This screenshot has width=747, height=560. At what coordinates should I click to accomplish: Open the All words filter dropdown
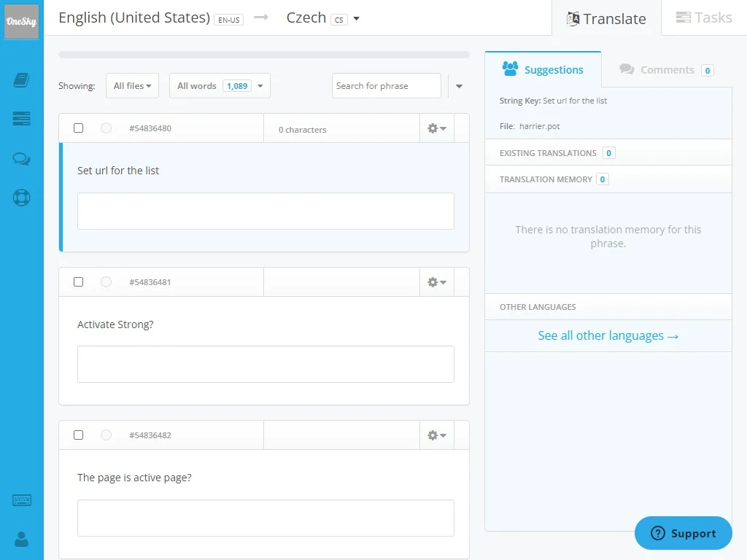[220, 86]
